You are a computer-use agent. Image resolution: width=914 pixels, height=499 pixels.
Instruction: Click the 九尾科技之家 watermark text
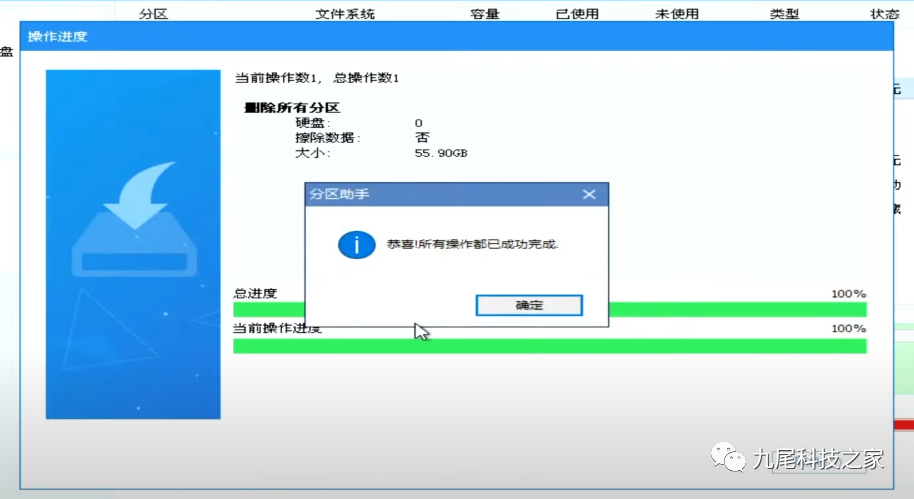coord(818,459)
